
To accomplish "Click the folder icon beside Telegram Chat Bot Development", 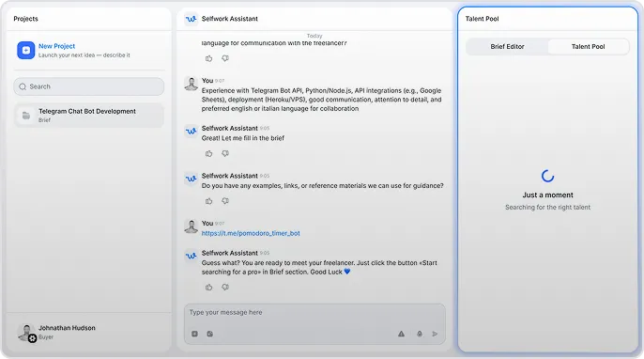I will 26,116.
